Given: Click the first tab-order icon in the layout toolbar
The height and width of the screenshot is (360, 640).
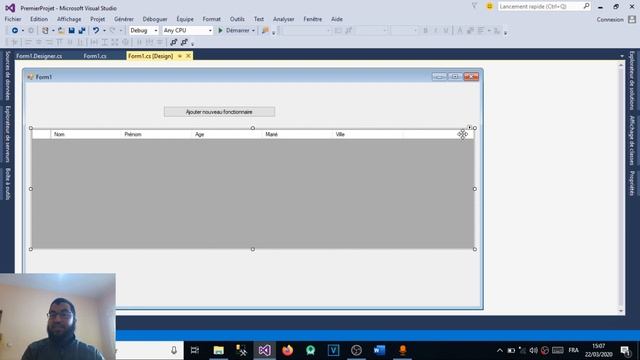Looking at the screenshot, I should [173, 42].
